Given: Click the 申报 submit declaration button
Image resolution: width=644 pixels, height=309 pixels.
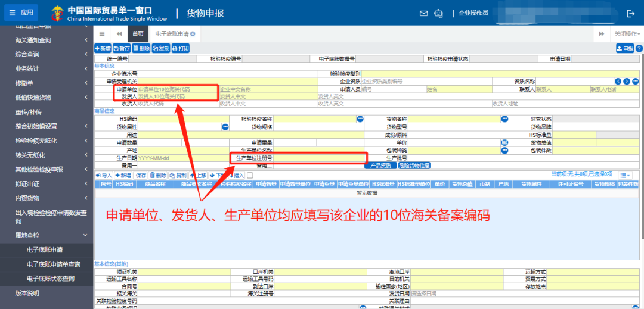Looking at the screenshot, I should (624, 48).
